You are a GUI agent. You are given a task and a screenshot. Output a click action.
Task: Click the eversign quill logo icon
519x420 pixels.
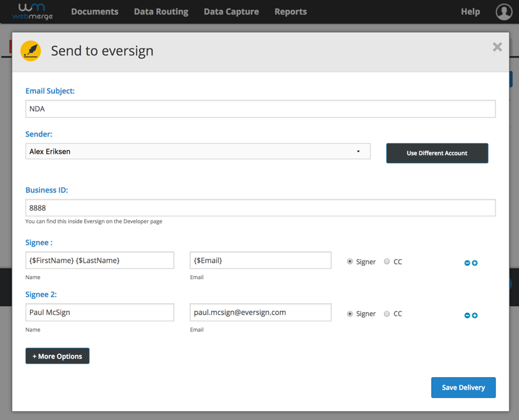click(30, 51)
